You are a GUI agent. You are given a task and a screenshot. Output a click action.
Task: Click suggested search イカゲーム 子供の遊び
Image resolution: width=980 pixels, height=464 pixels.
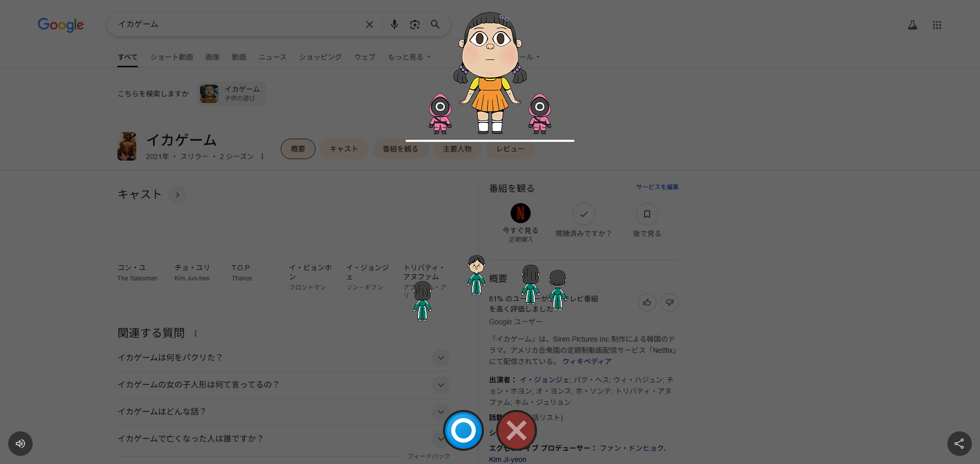click(232, 94)
